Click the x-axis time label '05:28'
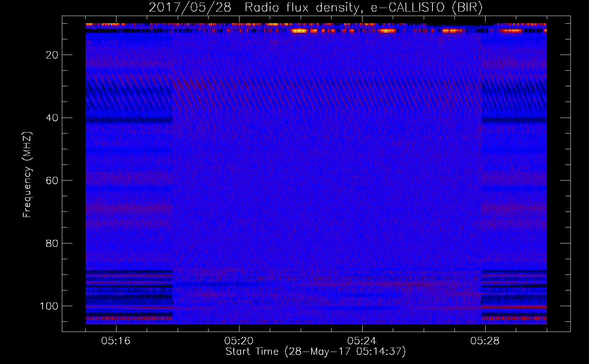 point(485,341)
